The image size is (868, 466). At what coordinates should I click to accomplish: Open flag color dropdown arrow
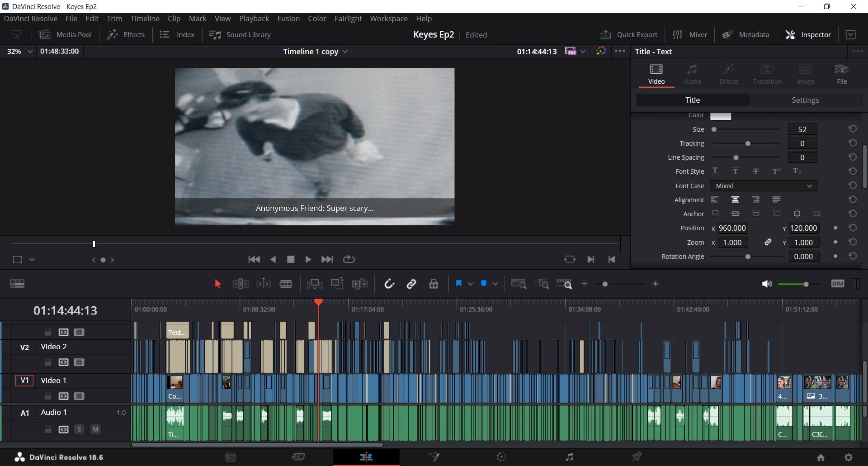click(471, 284)
